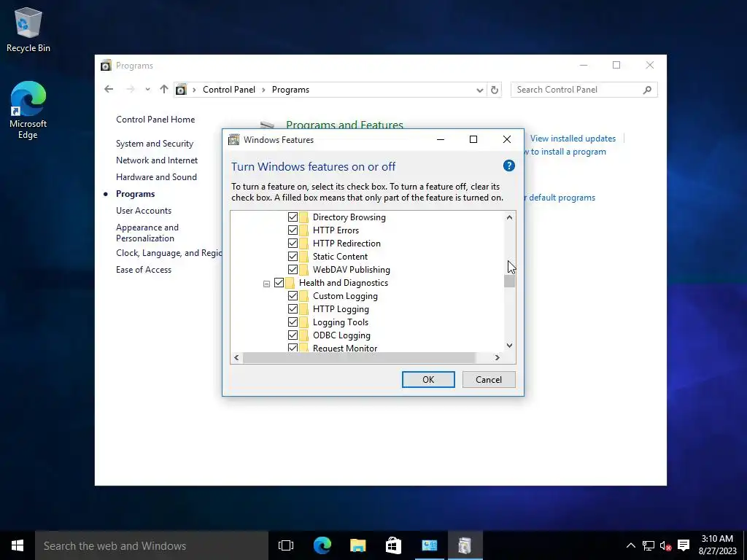The height and width of the screenshot is (560, 747).
Task: Open the Windows Start button
Action: pyautogui.click(x=18, y=545)
